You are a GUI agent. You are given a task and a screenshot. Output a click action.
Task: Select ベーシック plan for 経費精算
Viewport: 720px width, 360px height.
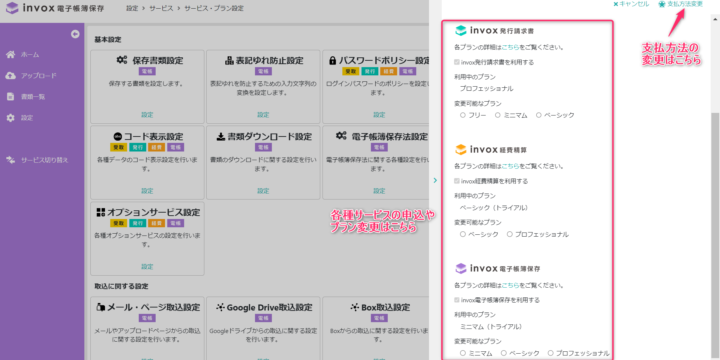pyautogui.click(x=463, y=234)
